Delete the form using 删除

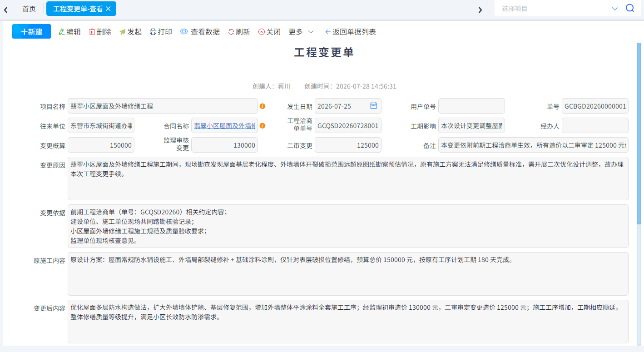(100, 32)
